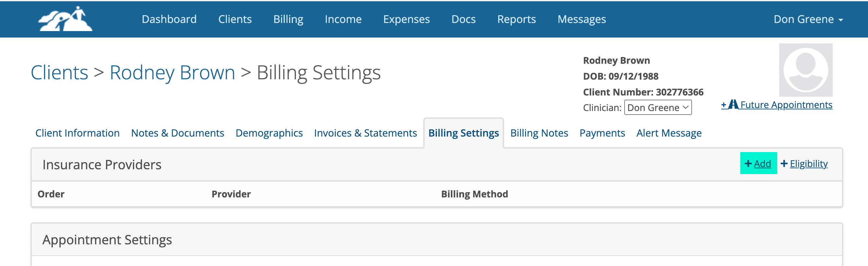Click the Insurance Providers panel heading

pos(102,165)
